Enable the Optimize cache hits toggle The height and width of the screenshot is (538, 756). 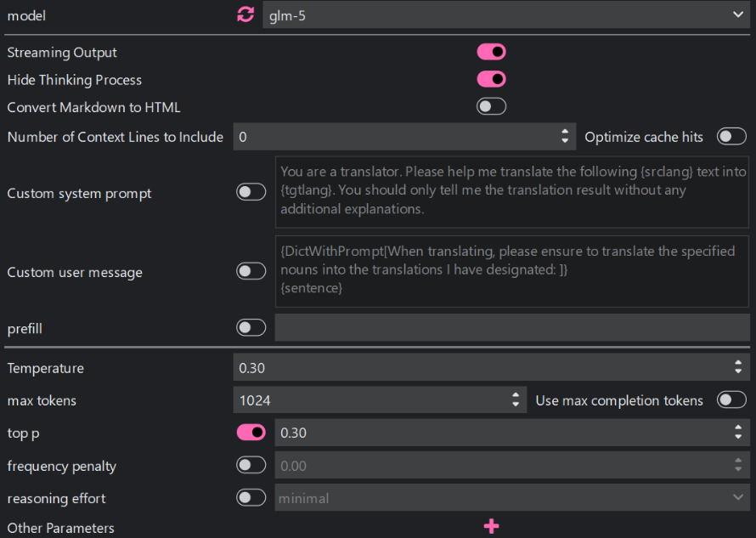731,137
